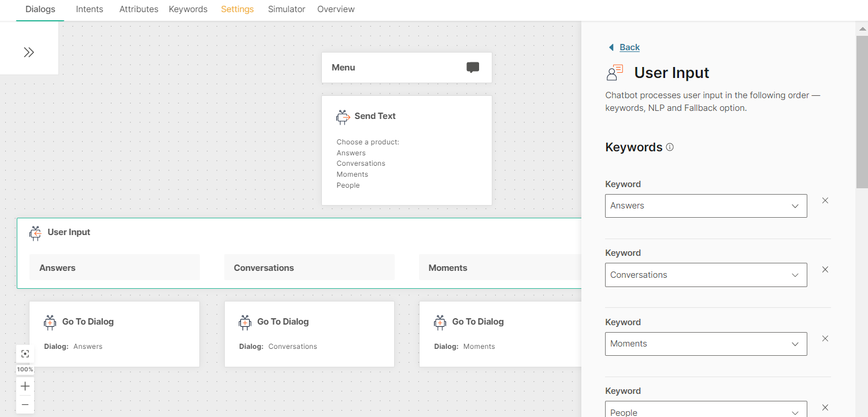Remove the Answers keyword with X
The image size is (868, 417).
pos(825,200)
